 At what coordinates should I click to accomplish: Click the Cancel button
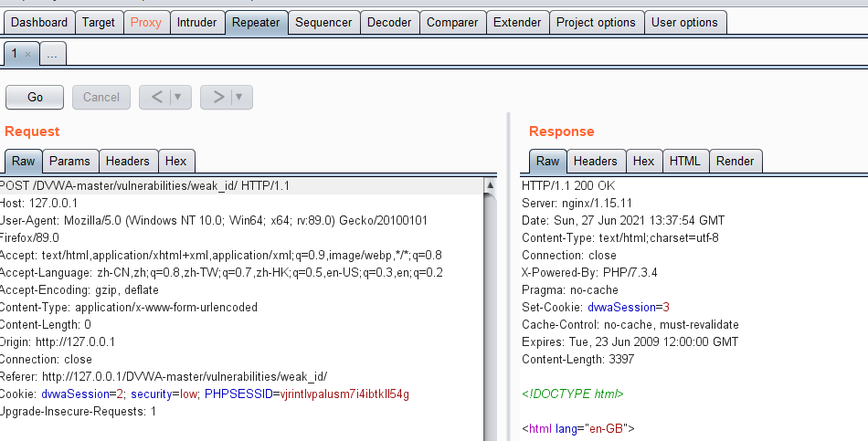click(101, 97)
